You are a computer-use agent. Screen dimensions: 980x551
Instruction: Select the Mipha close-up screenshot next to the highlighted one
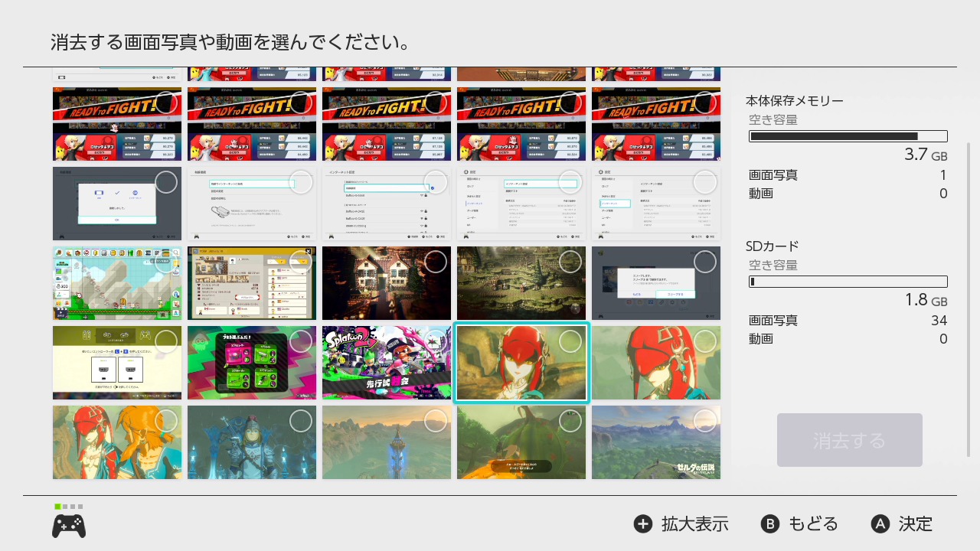point(656,363)
